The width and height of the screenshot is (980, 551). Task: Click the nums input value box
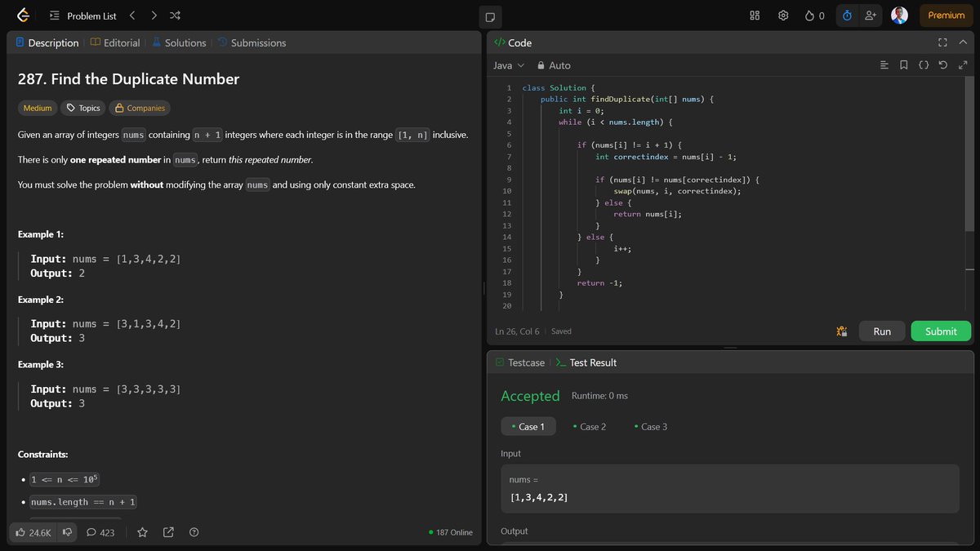pos(730,489)
